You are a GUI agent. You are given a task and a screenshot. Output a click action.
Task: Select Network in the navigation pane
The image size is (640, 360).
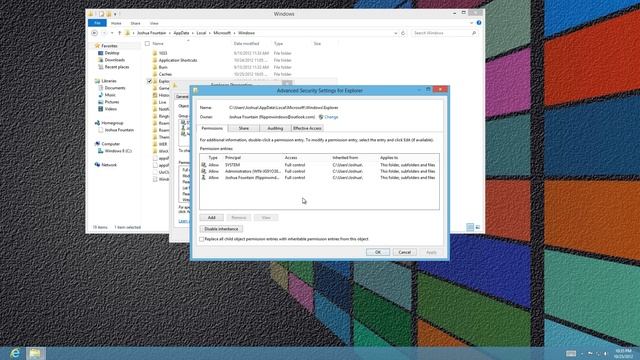click(x=106, y=164)
